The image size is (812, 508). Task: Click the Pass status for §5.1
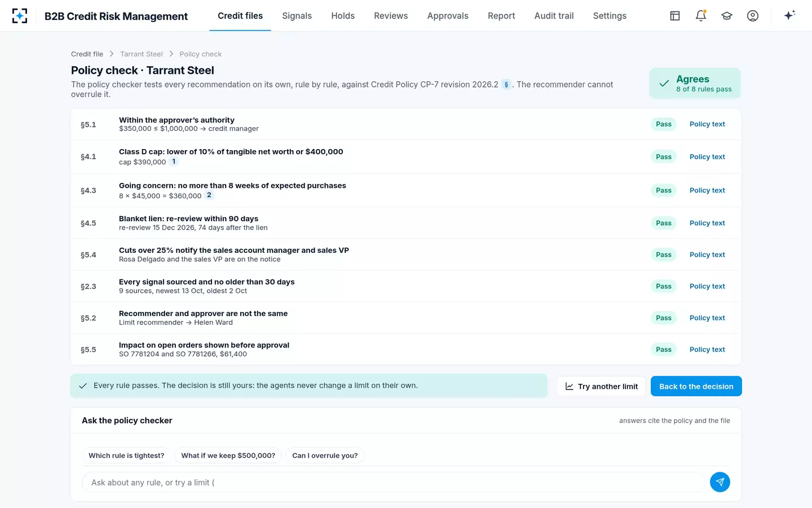click(664, 124)
